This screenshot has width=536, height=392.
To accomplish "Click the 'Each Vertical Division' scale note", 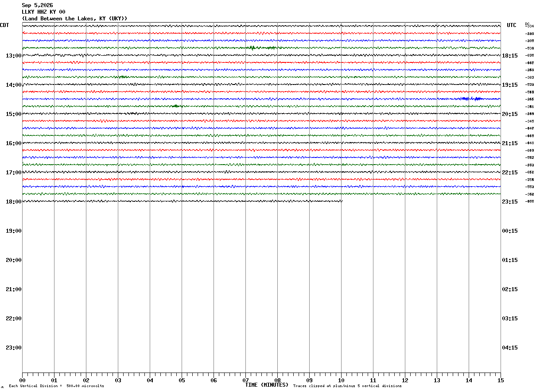I will click(56, 386).
